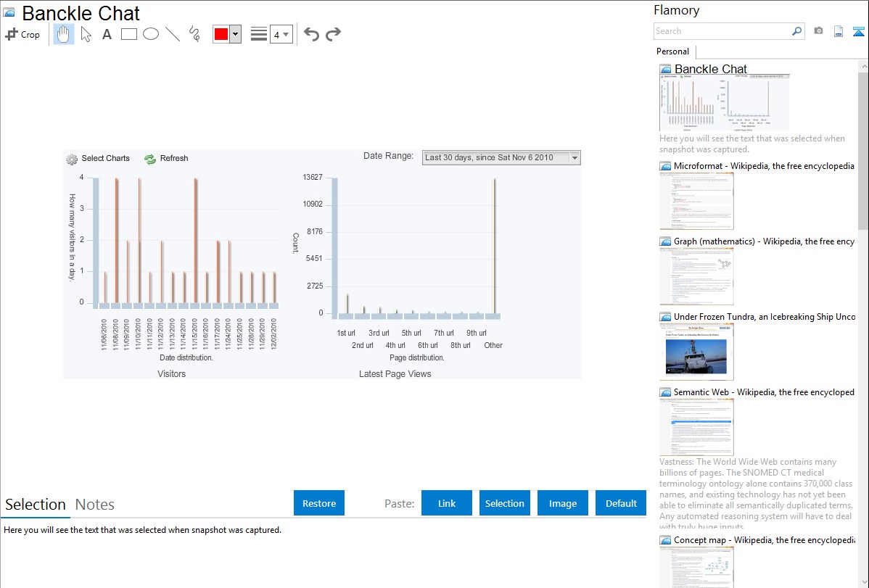The height and width of the screenshot is (588, 869).
Task: Open the Semantic Web snapshot title
Action: 764,392
